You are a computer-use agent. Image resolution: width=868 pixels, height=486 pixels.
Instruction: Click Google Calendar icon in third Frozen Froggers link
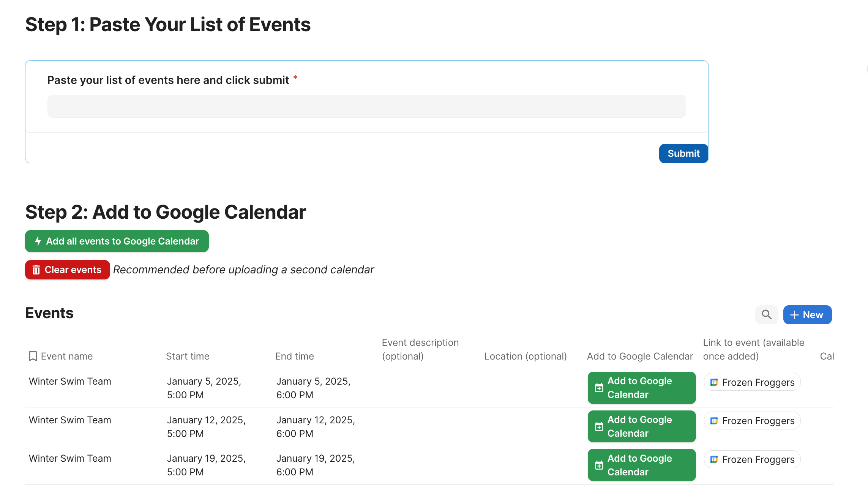[x=714, y=459]
